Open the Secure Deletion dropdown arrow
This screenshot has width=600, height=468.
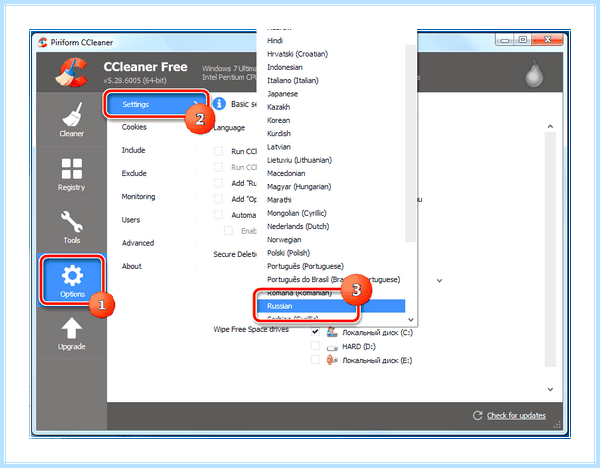[x=439, y=280]
